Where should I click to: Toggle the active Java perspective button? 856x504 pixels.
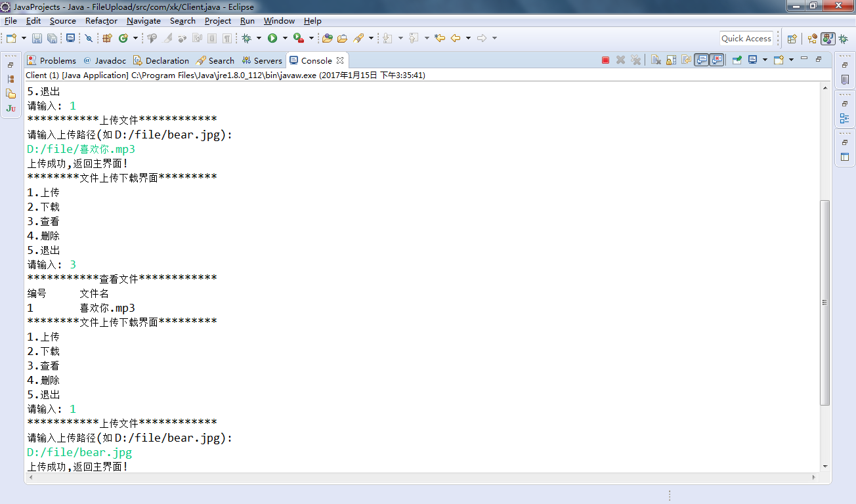pyautogui.click(x=828, y=39)
